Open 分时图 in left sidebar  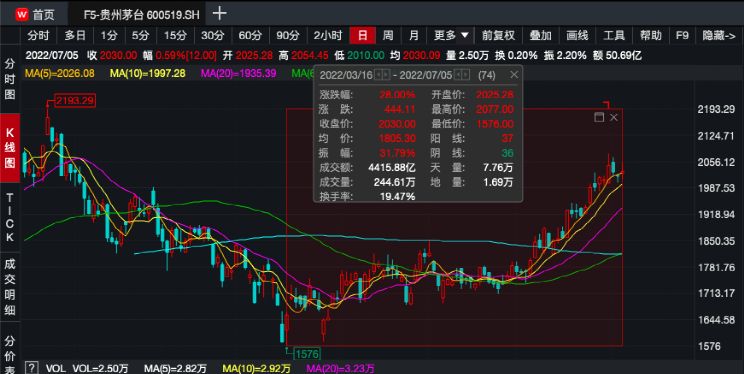coord(10,79)
